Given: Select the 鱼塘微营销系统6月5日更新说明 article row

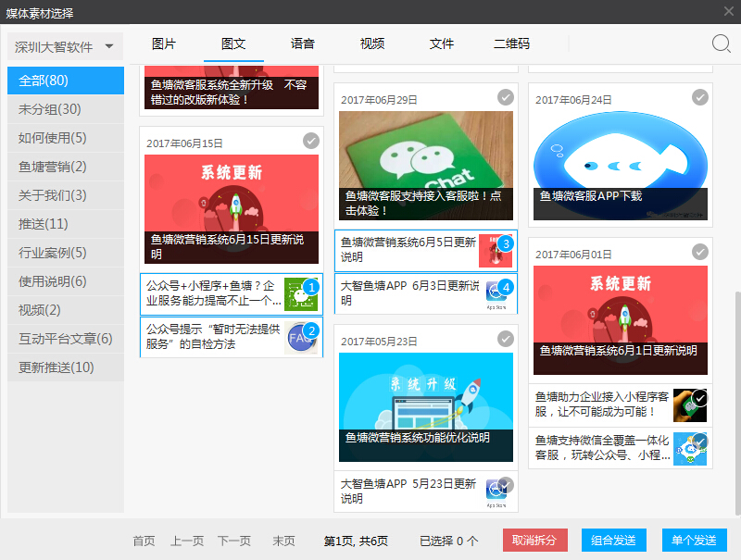Looking at the screenshot, I should coord(426,251).
